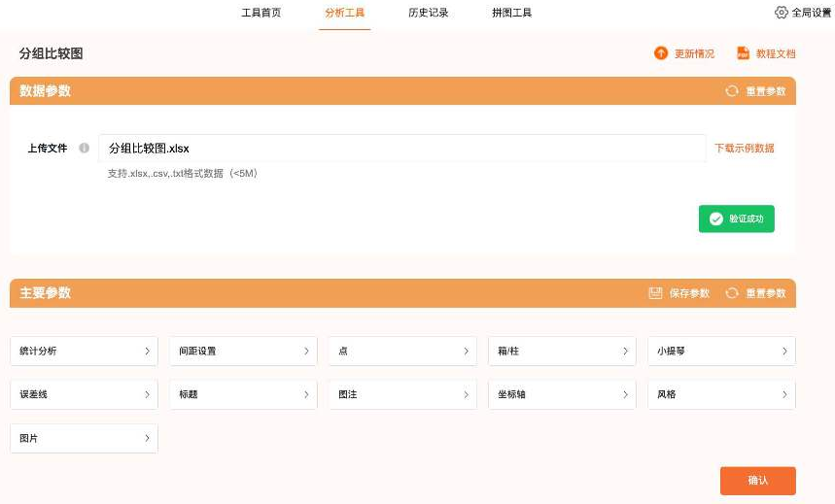Image resolution: width=835 pixels, height=504 pixels.
Task: Click 下载示例数据 link
Action: click(x=744, y=148)
